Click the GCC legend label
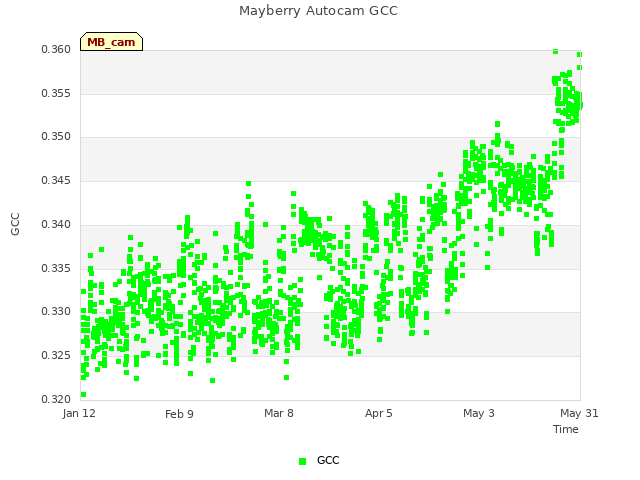Image resolution: width=640 pixels, height=480 pixels. (328, 460)
